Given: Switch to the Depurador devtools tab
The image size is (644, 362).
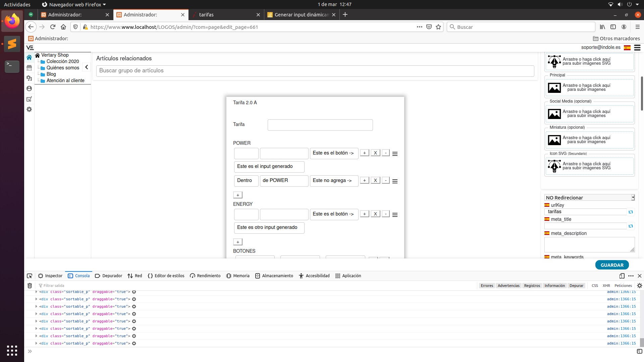Looking at the screenshot, I should [109, 276].
